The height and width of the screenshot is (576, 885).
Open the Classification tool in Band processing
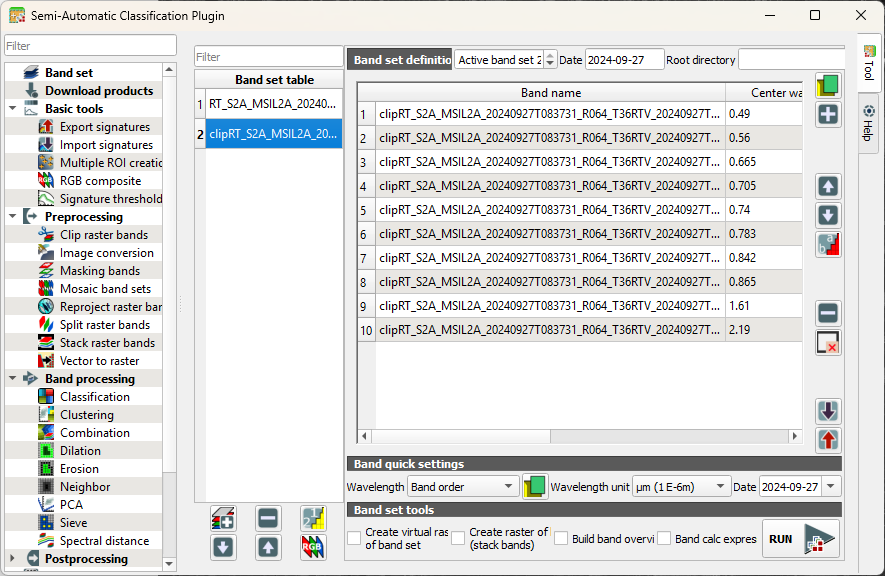click(x=94, y=397)
